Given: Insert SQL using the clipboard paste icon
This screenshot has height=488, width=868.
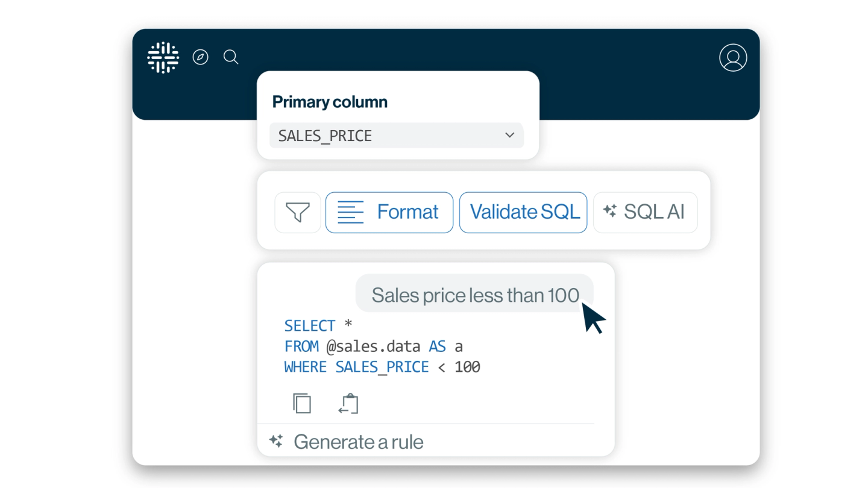Looking at the screenshot, I should (x=348, y=403).
